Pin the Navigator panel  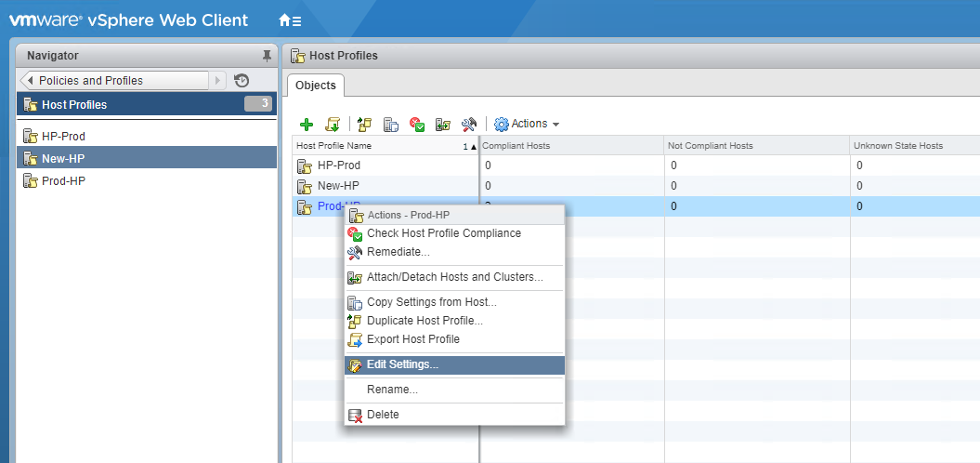(266, 56)
